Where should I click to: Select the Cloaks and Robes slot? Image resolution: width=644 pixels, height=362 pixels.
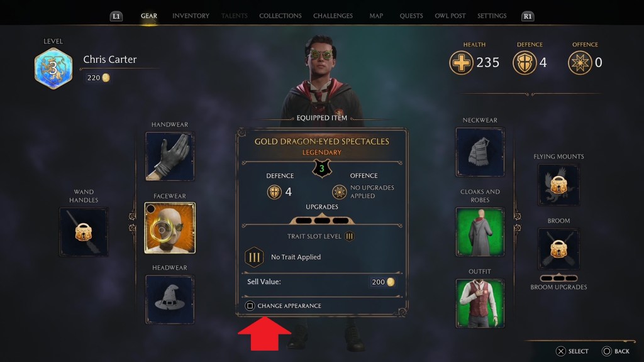[x=480, y=232]
